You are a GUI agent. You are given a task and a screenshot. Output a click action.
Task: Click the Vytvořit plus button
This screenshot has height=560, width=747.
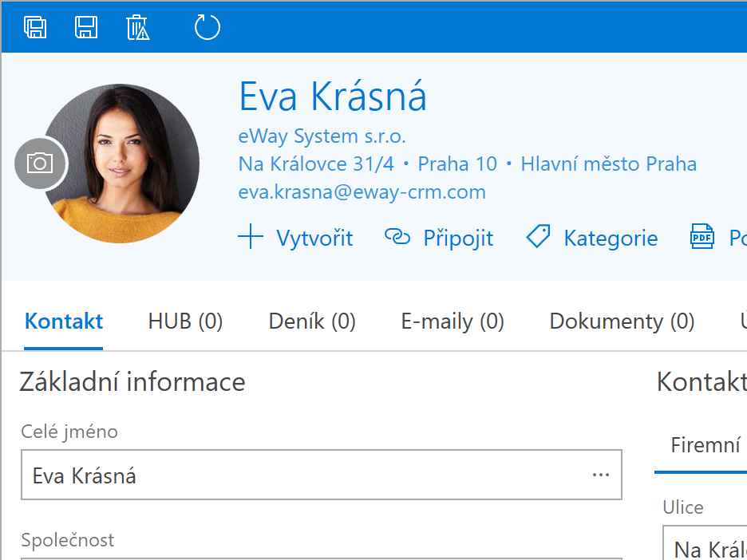pyautogui.click(x=295, y=238)
